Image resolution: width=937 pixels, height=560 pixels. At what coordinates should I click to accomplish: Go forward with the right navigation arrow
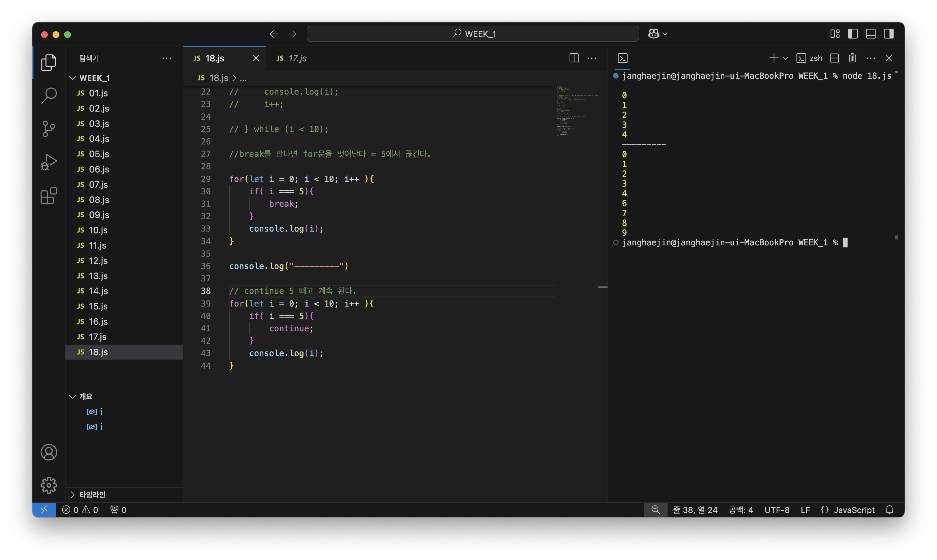[x=292, y=34]
